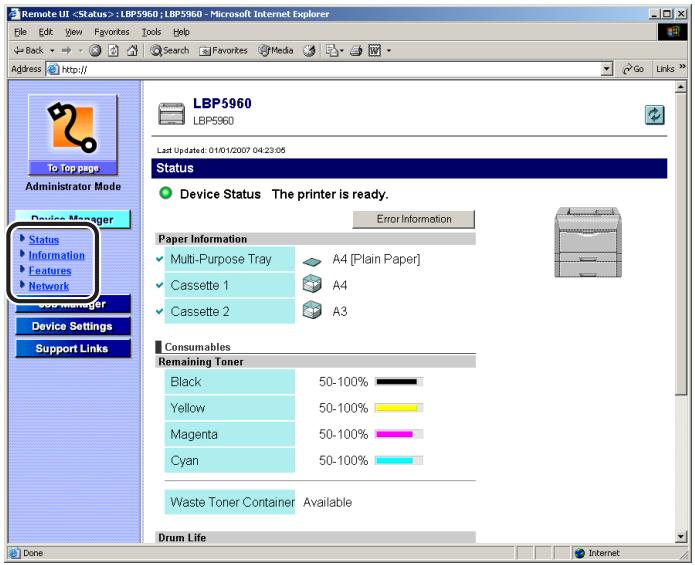Image resolution: width=695 pixels, height=565 pixels.
Task: Click the Cassette 2 paper tray icon
Action: tap(312, 310)
